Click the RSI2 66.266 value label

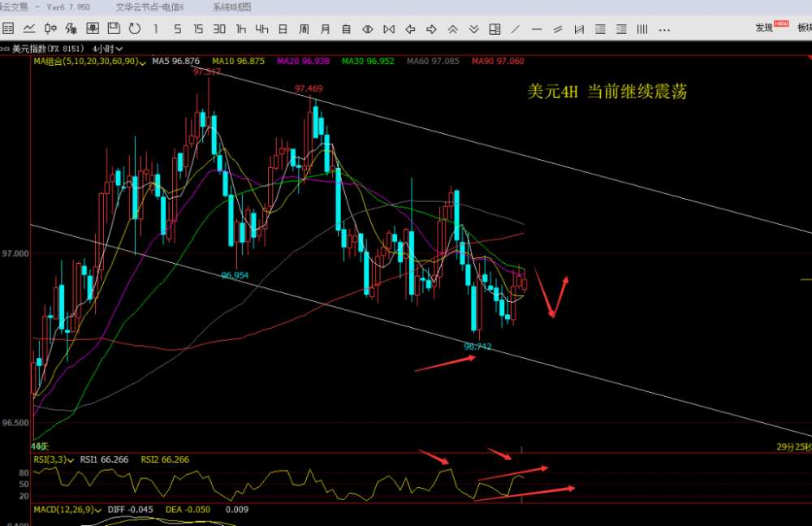[x=165, y=459]
